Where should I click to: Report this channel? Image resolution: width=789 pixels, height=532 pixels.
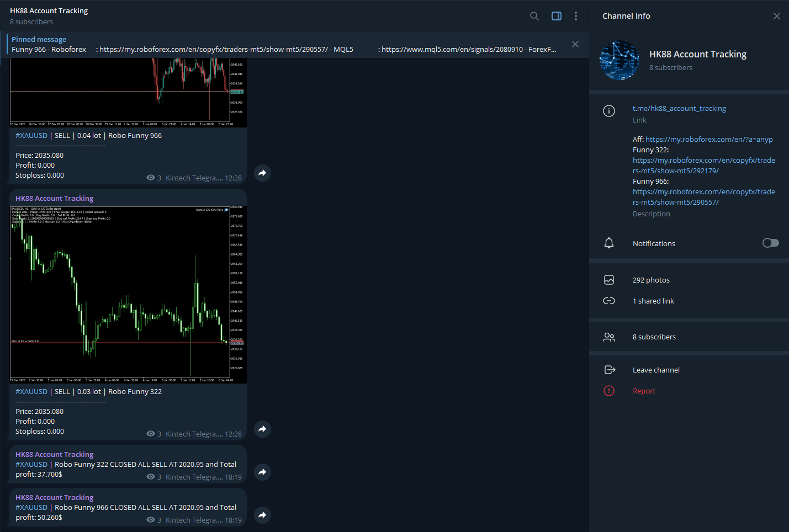point(644,391)
